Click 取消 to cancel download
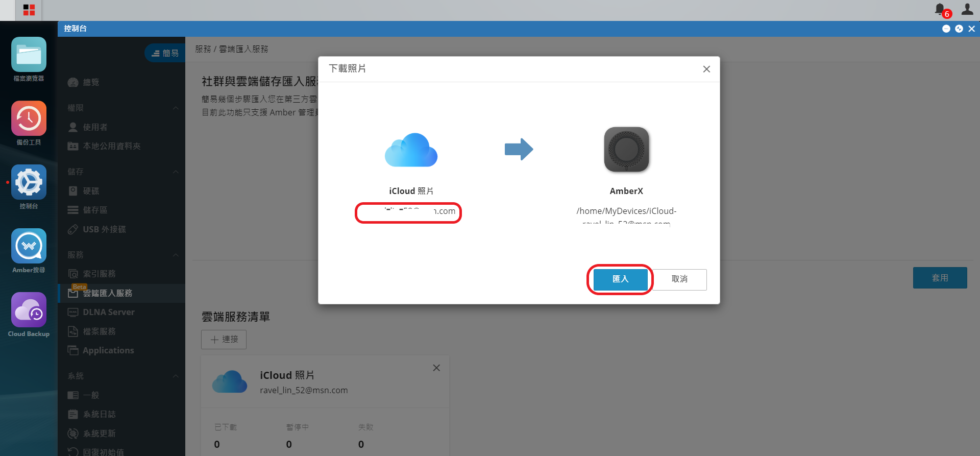Viewport: 980px width, 456px height. click(x=679, y=279)
